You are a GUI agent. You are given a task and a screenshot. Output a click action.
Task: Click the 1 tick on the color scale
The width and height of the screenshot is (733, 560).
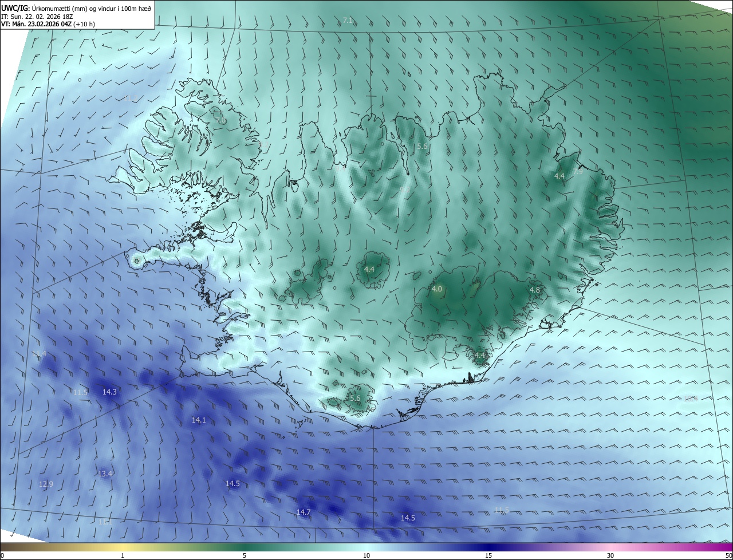pyautogui.click(x=123, y=556)
